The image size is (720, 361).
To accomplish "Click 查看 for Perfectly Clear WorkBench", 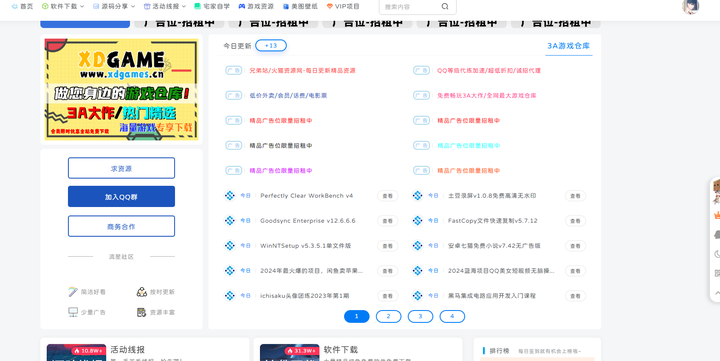I will coord(388,196).
